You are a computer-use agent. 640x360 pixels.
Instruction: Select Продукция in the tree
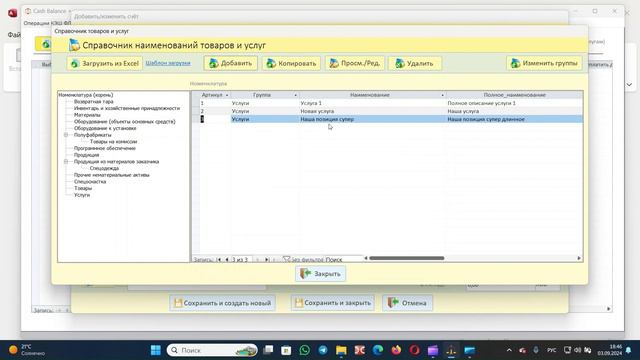[x=86, y=155]
